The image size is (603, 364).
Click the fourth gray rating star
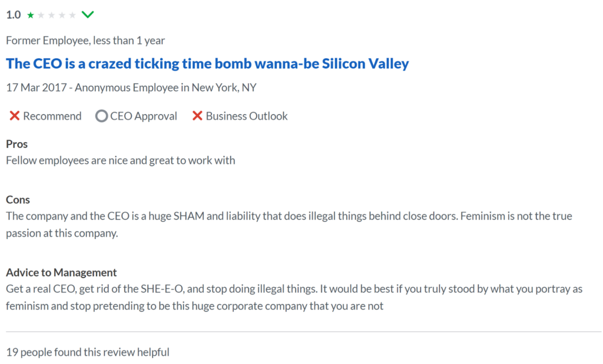62,15
